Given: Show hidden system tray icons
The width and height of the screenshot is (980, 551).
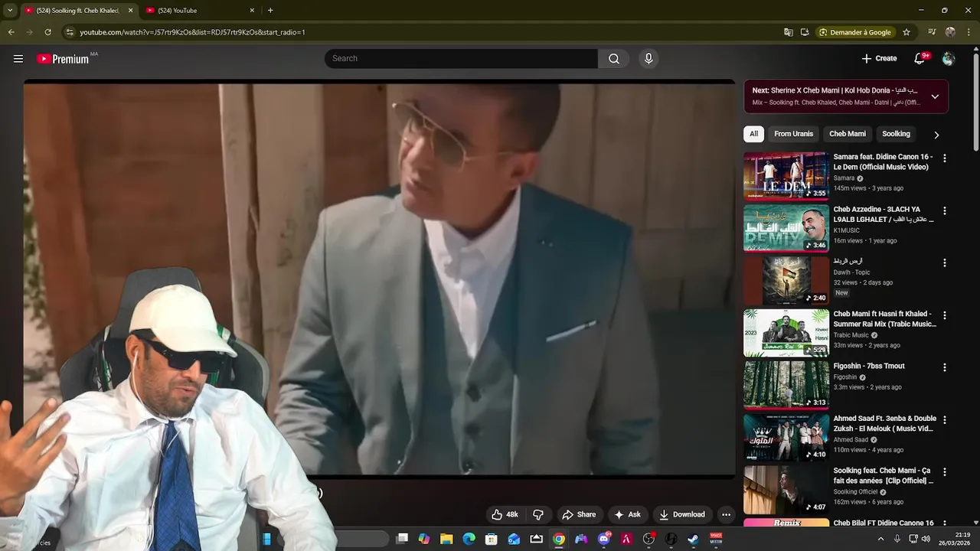Looking at the screenshot, I should 880,539.
